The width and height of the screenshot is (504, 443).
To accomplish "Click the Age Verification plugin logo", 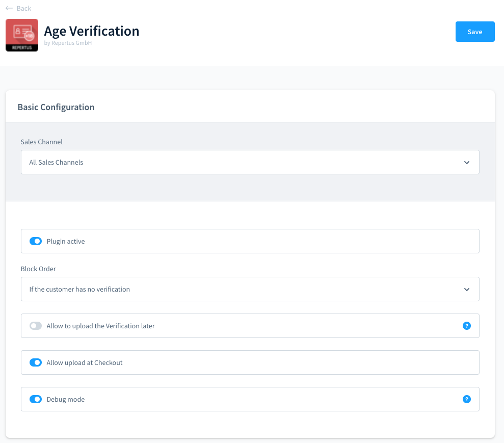I will click(x=22, y=35).
